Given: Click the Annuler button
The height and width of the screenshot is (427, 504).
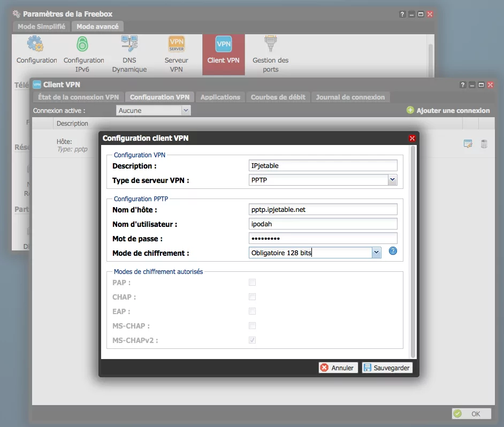Looking at the screenshot, I should [338, 368].
